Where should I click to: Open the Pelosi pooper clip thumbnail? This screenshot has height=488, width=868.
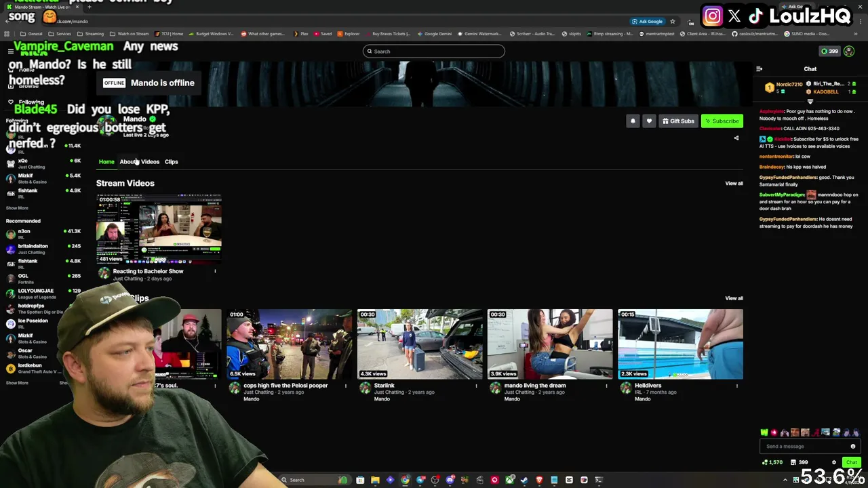[289, 344]
